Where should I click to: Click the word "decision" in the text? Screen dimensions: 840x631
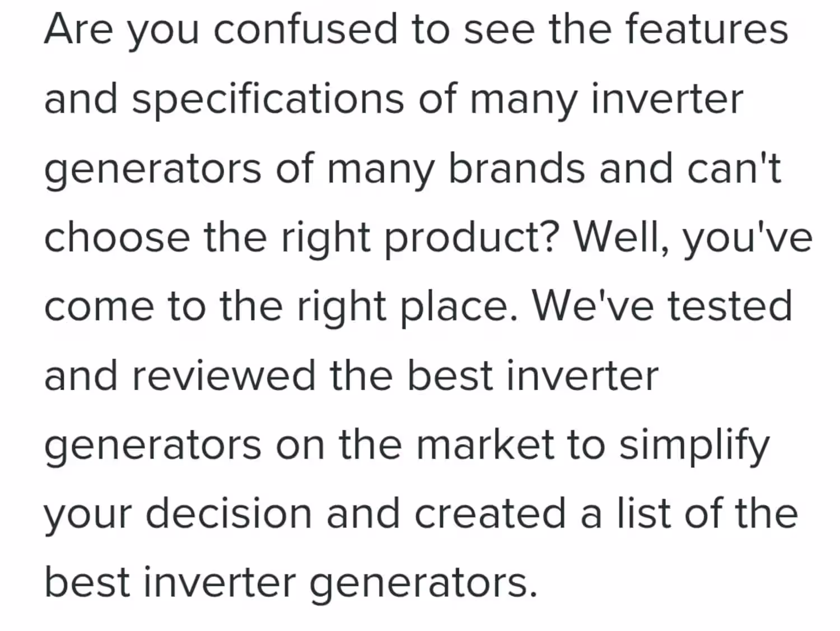228,514
